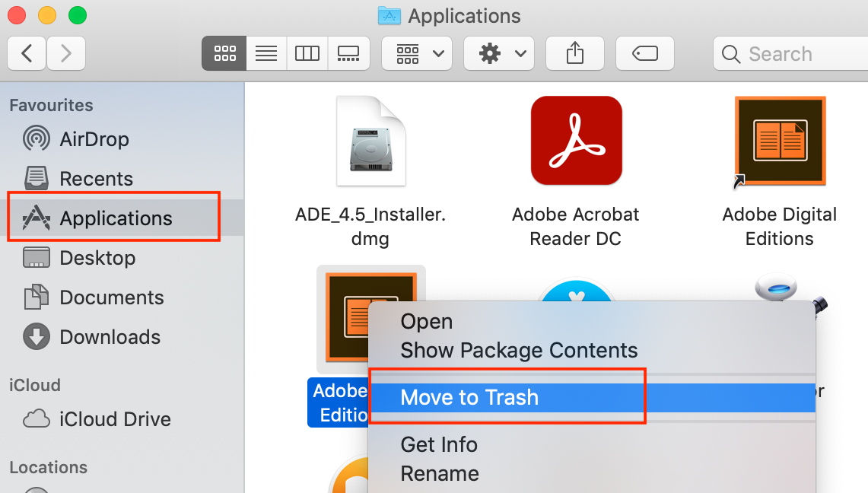Screen dimensions: 868x493
Task: Click the AirDrop icon
Action: (37, 138)
